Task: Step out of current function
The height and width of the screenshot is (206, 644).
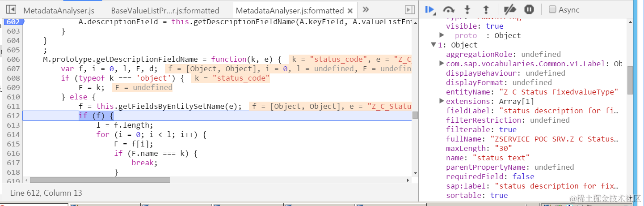Action: tap(486, 9)
